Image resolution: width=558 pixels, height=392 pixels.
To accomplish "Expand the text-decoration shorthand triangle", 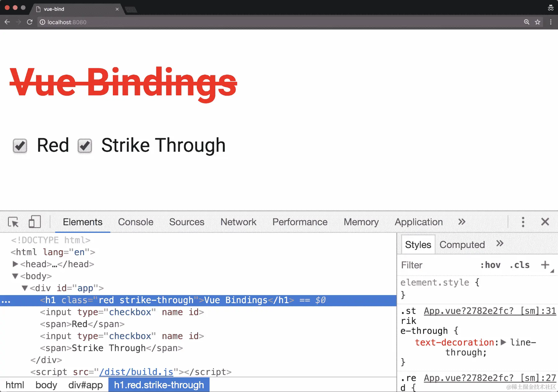I will [x=503, y=342].
